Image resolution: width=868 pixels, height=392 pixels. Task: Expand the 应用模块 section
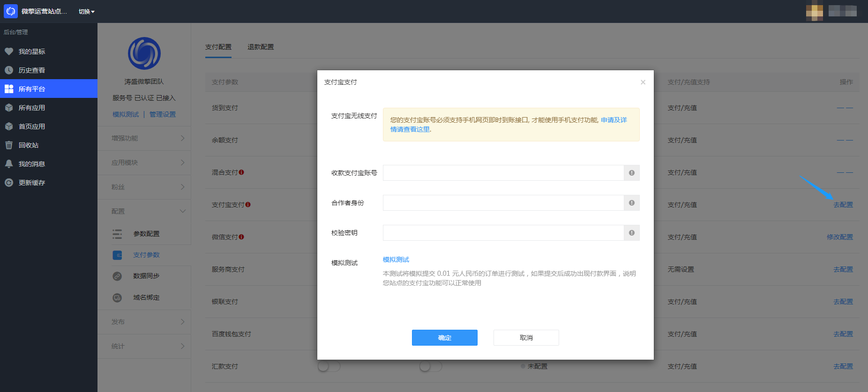tap(144, 163)
